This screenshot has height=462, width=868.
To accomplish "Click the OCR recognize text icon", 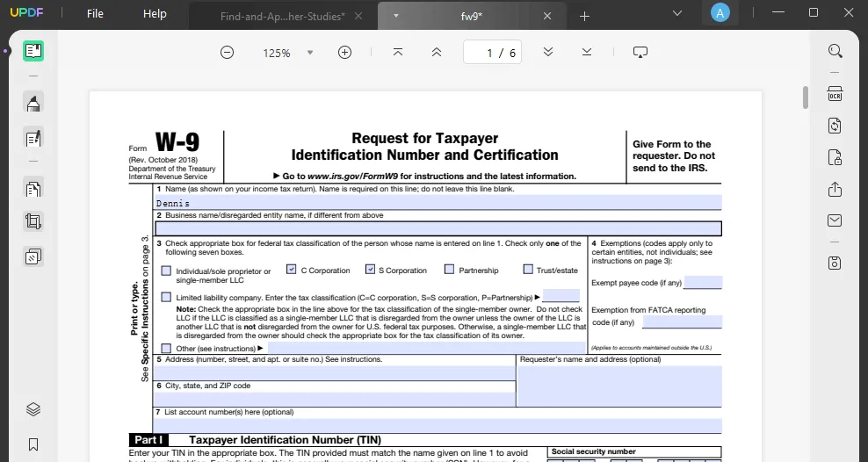I will [835, 94].
